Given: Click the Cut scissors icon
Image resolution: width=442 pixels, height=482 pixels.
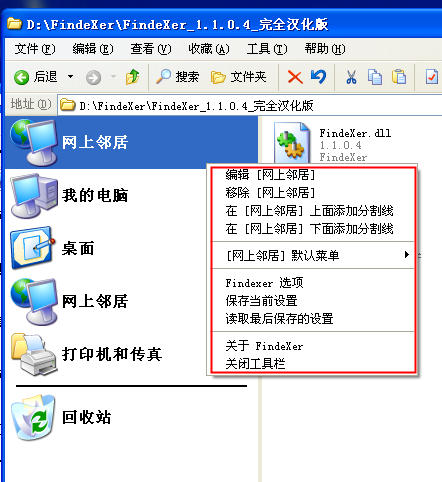Looking at the screenshot, I should click(x=351, y=77).
